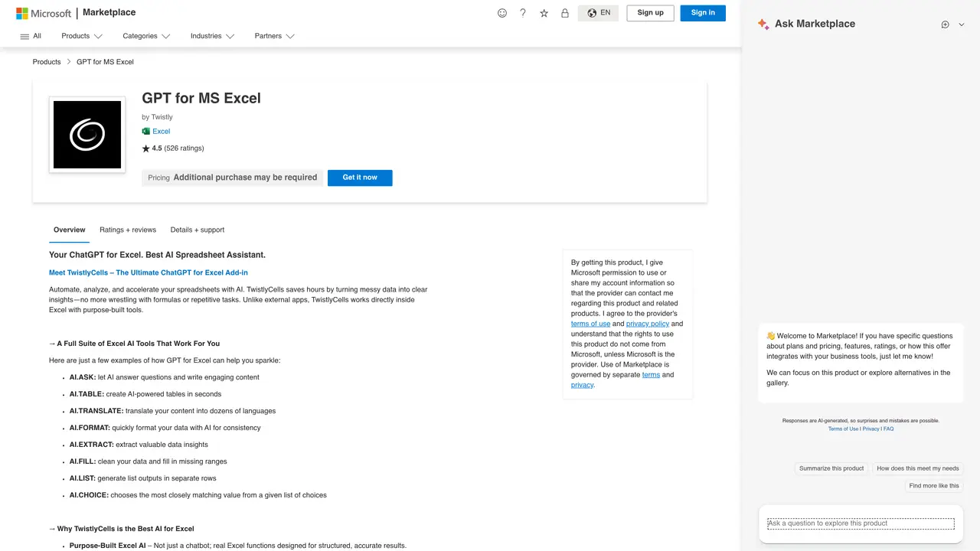Open Meet TwistlyCells heading link
Image resolution: width=980 pixels, height=551 pixels.
(149, 272)
